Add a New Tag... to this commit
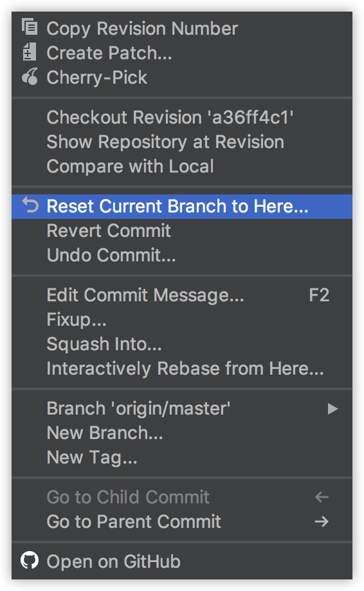The image size is (364, 591). click(x=182, y=457)
